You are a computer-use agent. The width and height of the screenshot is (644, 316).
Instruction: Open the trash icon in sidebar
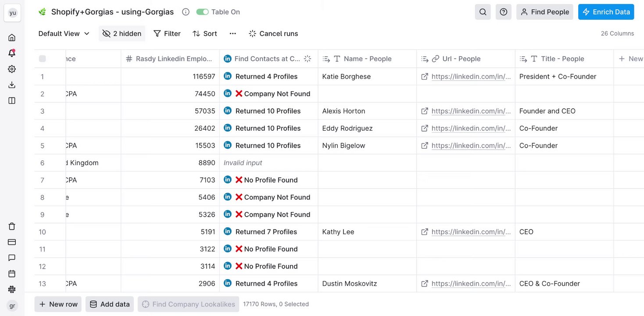tap(12, 226)
